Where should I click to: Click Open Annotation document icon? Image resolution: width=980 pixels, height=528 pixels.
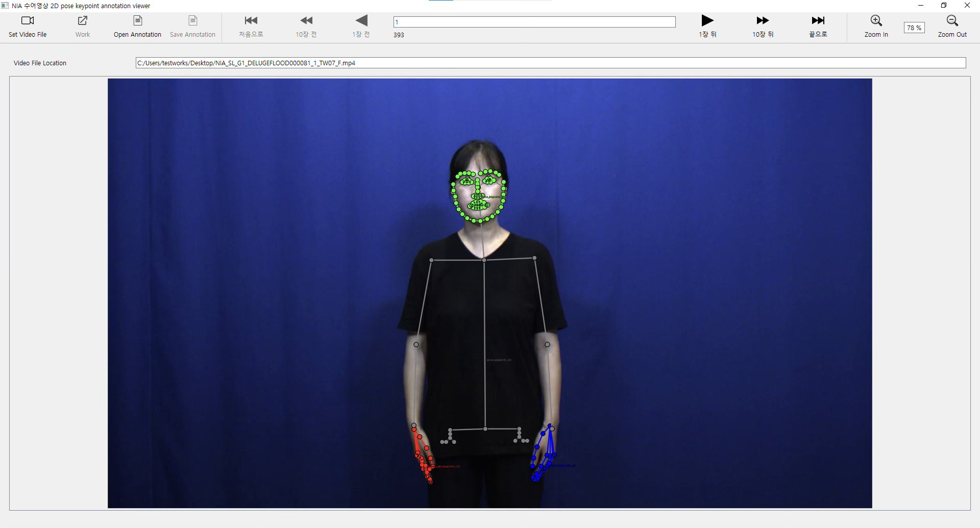(137, 20)
